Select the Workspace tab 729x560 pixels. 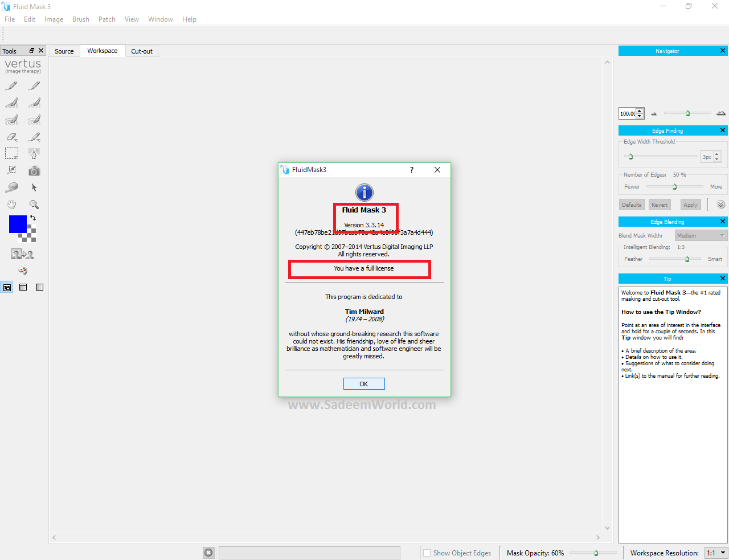[103, 51]
